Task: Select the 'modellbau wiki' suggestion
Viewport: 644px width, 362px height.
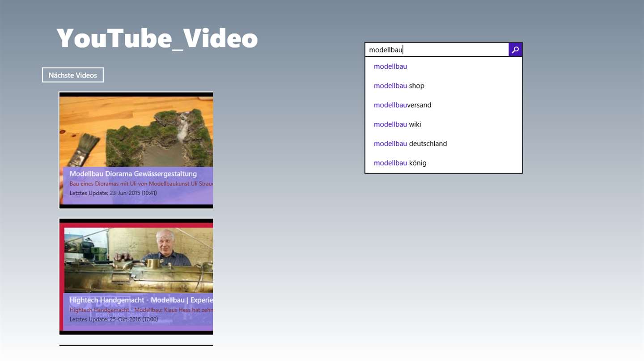Action: [444, 124]
